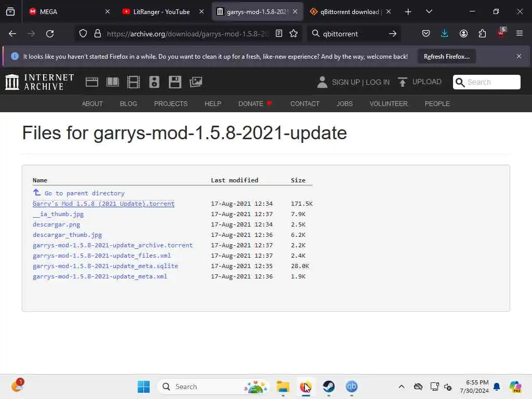This screenshot has height=399, width=532.
Task: Open the Images icon
Action: point(196,82)
